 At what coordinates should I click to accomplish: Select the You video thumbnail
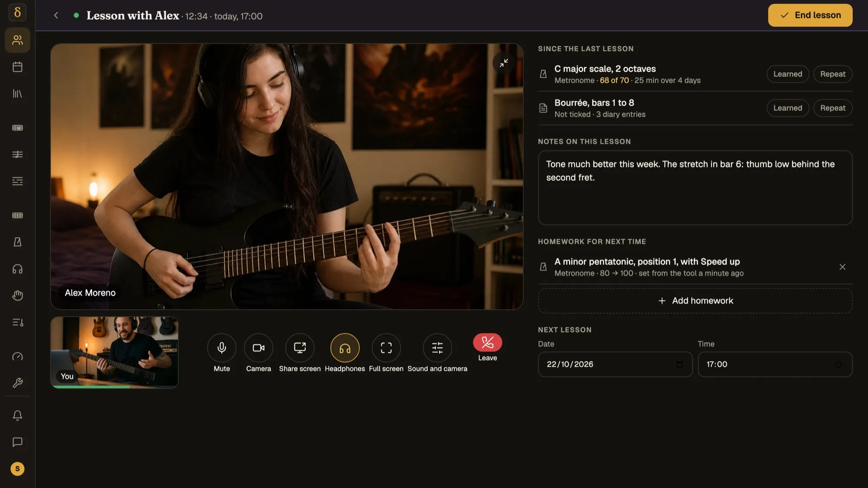(x=114, y=352)
